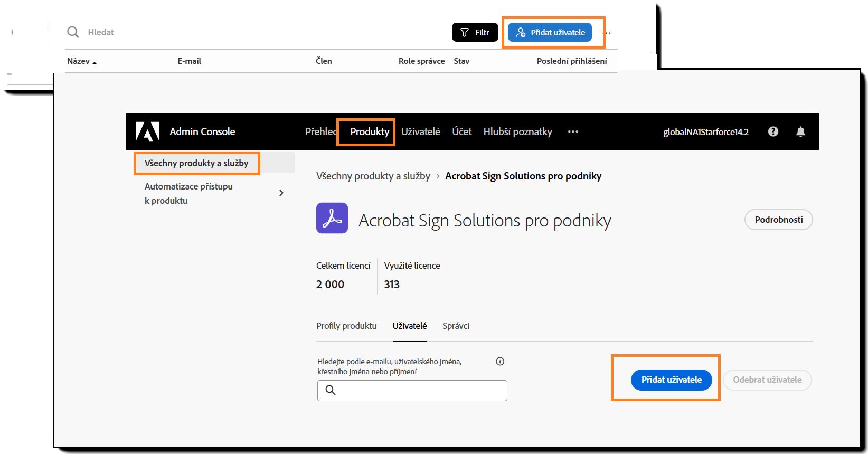This screenshot has width=868, height=454.
Task: Open the Produkty menu item
Action: (370, 131)
